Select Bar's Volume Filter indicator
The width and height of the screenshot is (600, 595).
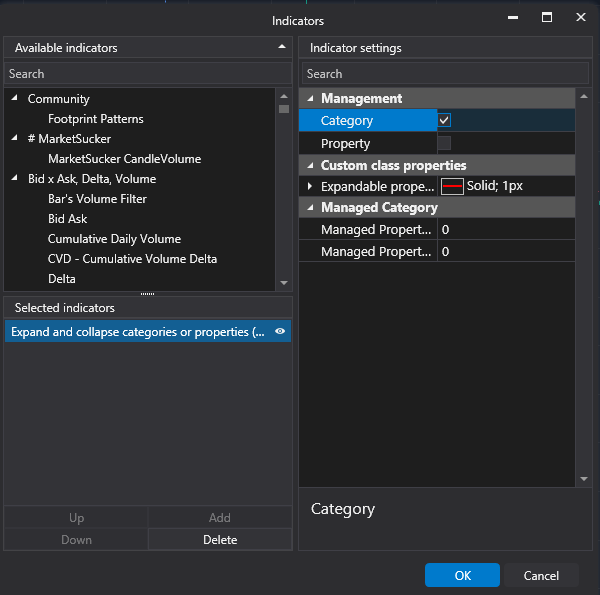click(x=97, y=199)
